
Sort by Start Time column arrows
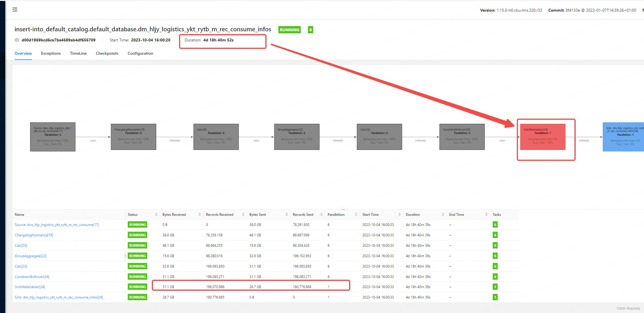click(x=399, y=214)
